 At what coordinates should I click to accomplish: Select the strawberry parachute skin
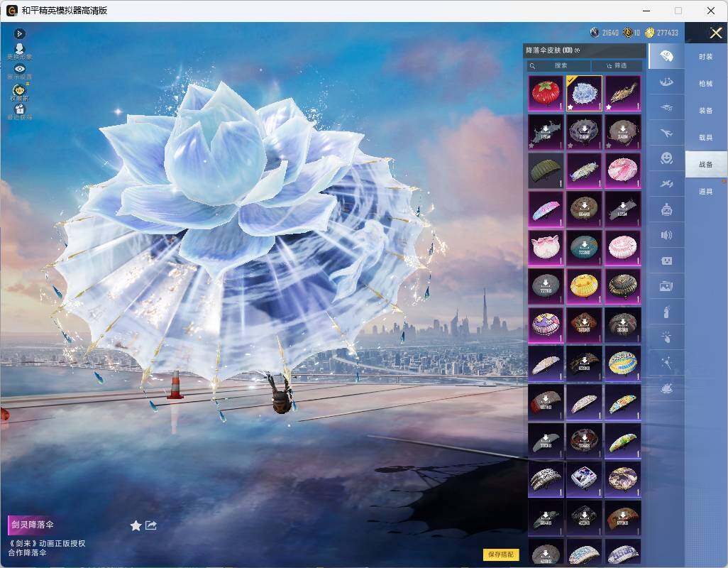546,93
